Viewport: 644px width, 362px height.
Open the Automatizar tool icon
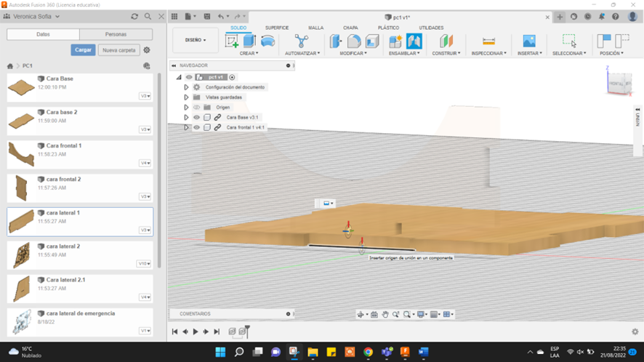click(302, 41)
